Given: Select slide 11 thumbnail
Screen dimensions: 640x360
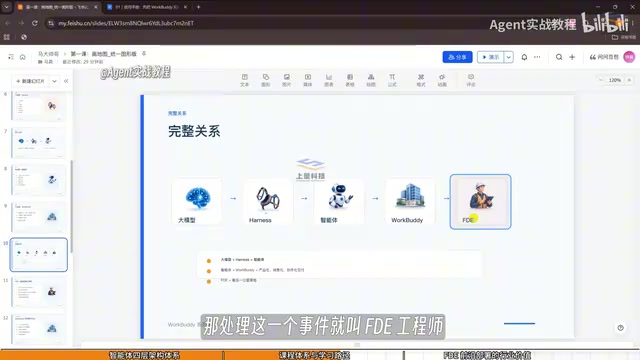Looking at the screenshot, I should (x=38, y=291).
